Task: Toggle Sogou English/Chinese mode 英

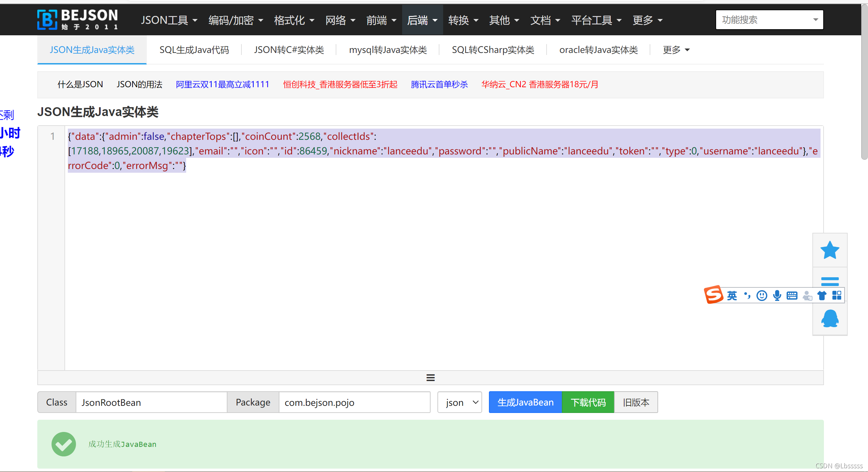Action: [x=732, y=296]
